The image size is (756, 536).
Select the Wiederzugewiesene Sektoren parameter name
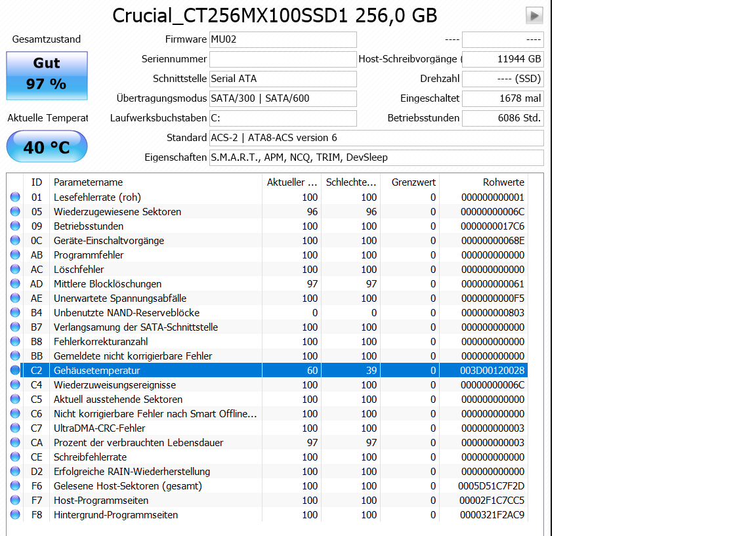tap(117, 212)
